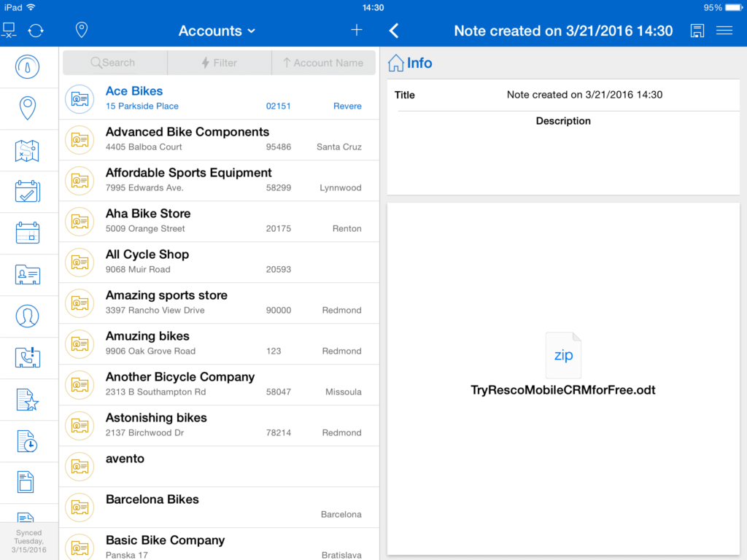Open the Sync icon in the top toolbar

(x=35, y=30)
